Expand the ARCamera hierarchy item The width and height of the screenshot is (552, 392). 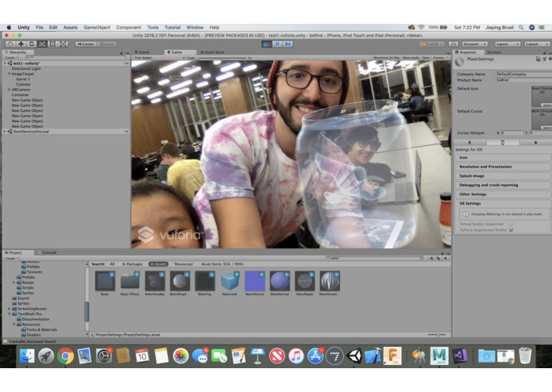[10, 90]
